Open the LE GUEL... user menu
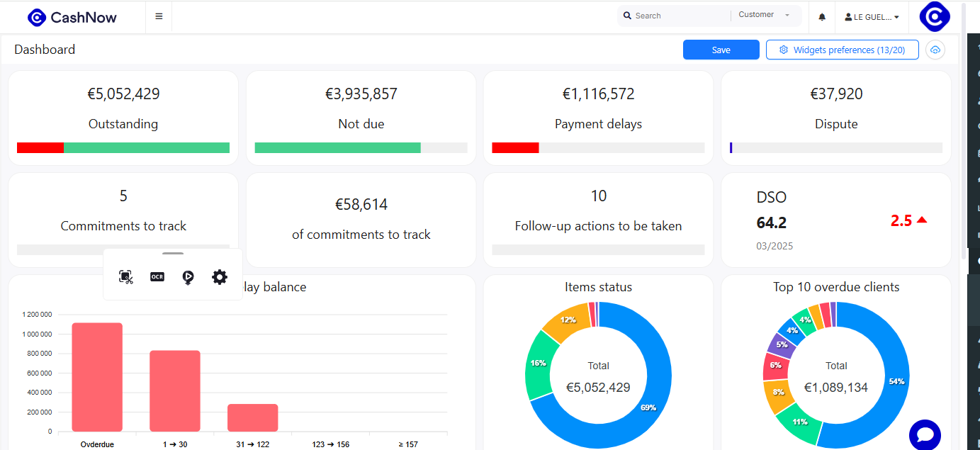The width and height of the screenshot is (980, 450). coord(872,17)
